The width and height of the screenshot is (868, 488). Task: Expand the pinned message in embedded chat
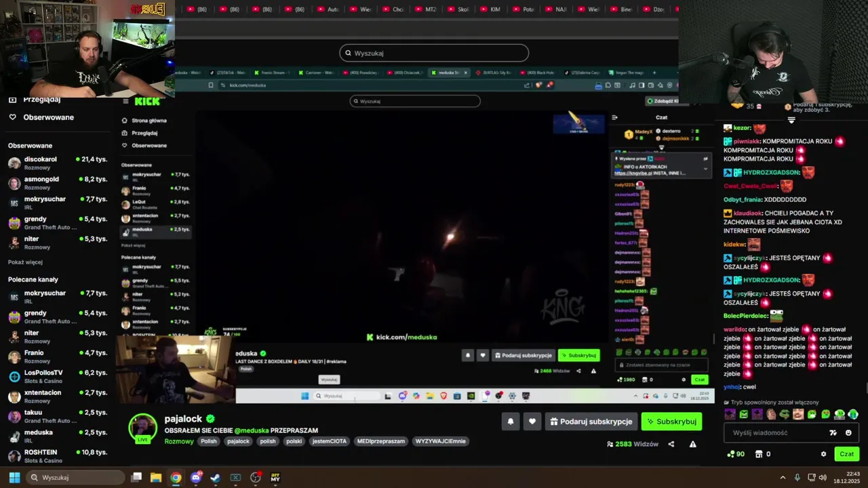[x=705, y=168]
